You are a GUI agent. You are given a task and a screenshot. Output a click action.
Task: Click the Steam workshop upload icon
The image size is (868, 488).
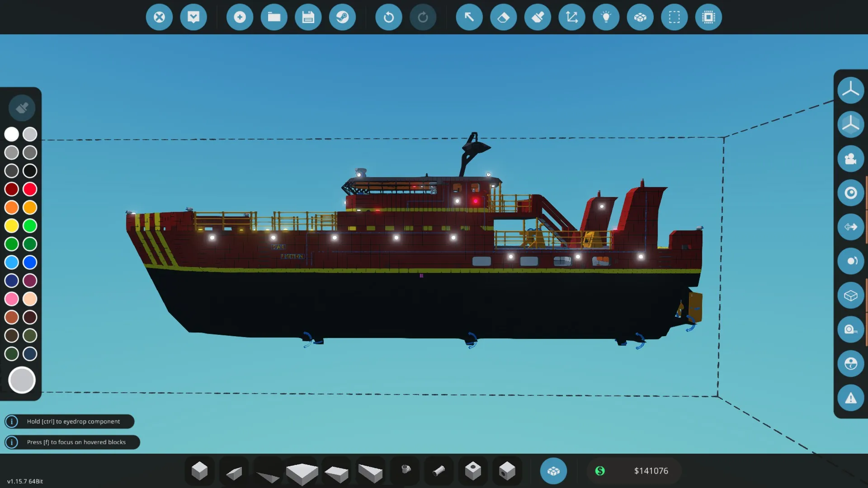click(342, 17)
